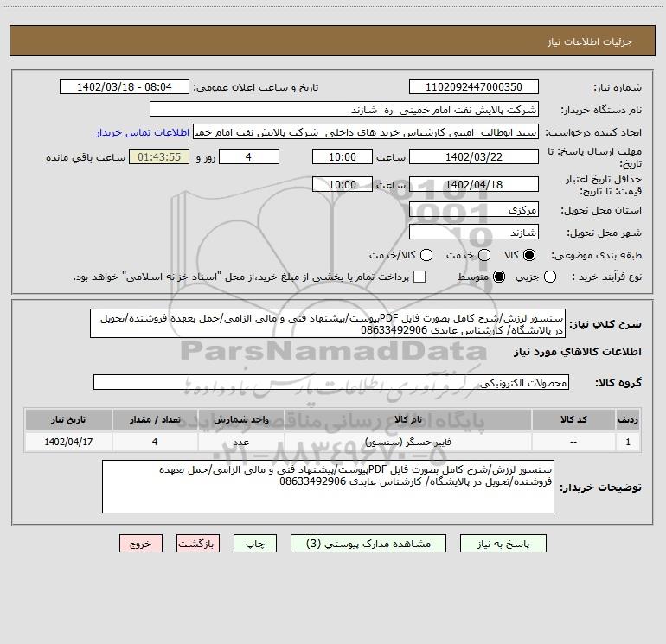Viewport: 666px width, 644px height.
Task: Click the چاپ print button
Action: [255, 544]
